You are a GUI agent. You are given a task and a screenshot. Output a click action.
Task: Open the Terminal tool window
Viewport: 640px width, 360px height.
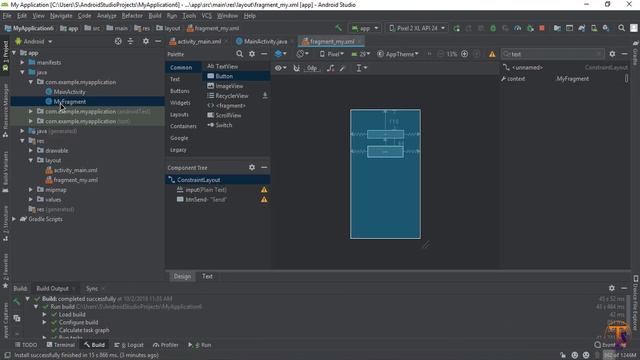61,345
